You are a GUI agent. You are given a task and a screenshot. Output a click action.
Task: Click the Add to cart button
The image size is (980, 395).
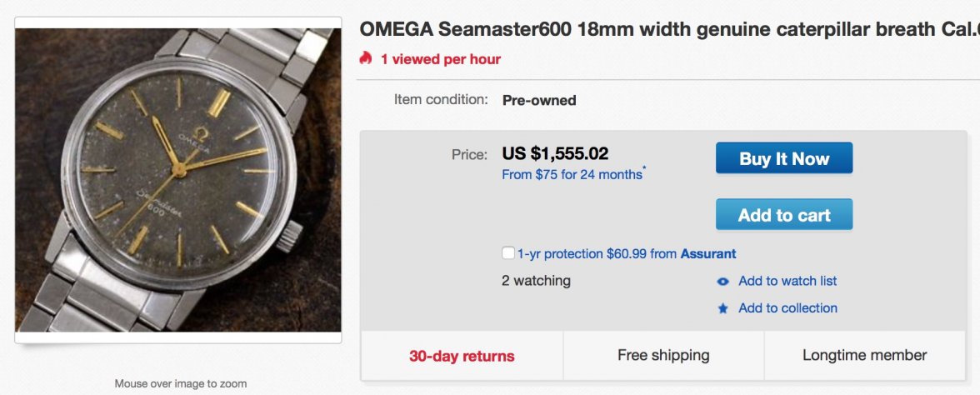[783, 215]
